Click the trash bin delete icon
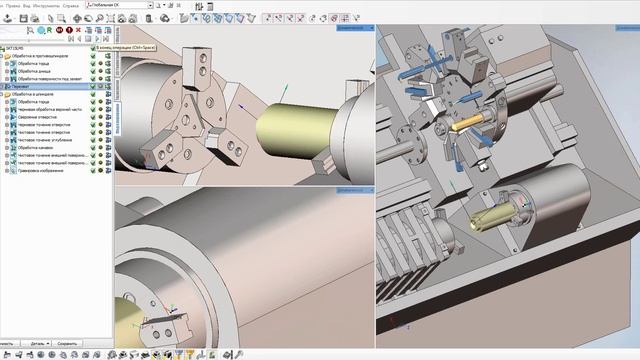 149,18
